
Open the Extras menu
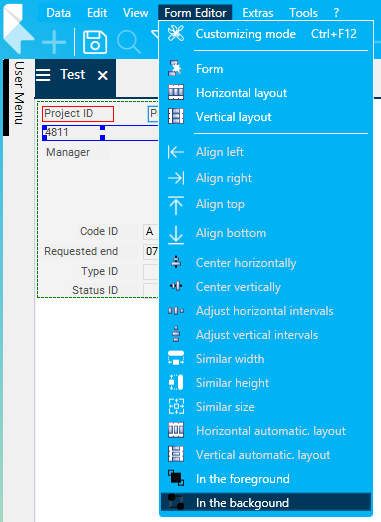(x=258, y=13)
